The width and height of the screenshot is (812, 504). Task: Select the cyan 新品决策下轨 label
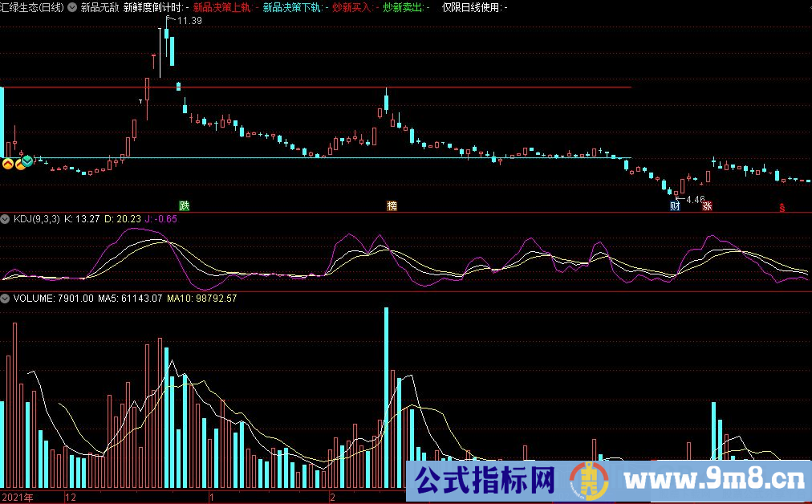292,7
